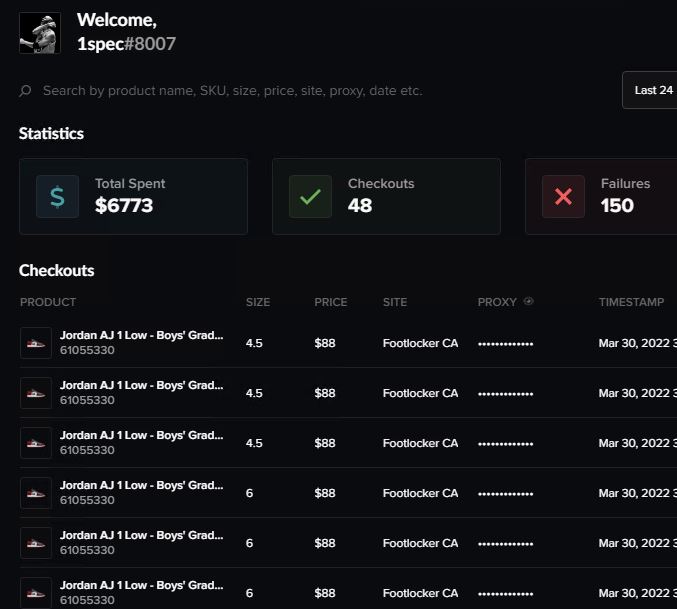677x609 pixels.
Task: Click the 48 checkouts count
Action: [x=360, y=205]
